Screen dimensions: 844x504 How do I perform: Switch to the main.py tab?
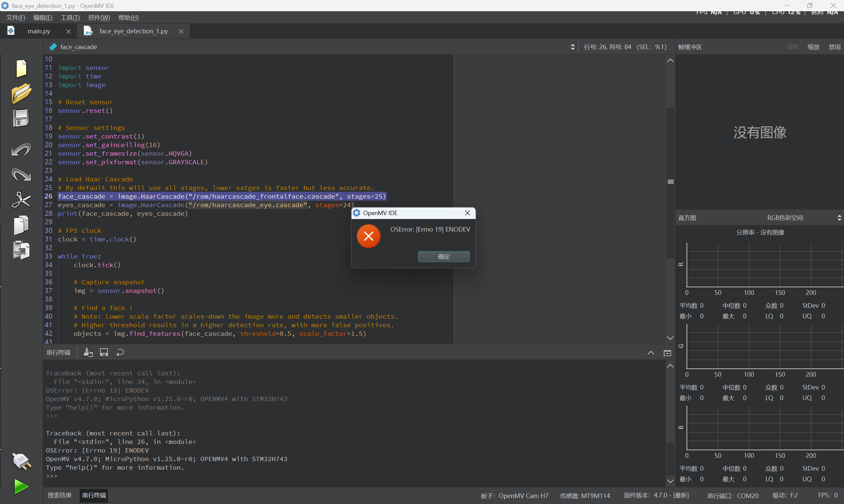39,31
